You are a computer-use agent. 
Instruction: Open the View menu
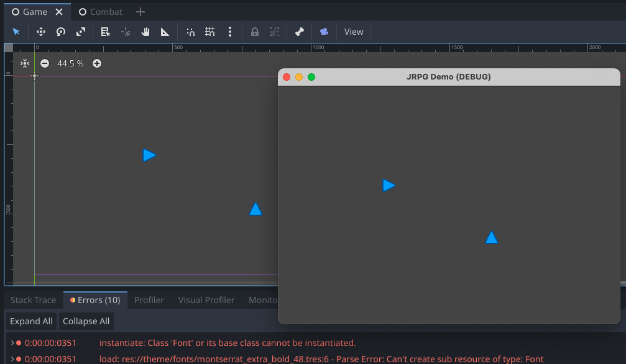point(353,31)
